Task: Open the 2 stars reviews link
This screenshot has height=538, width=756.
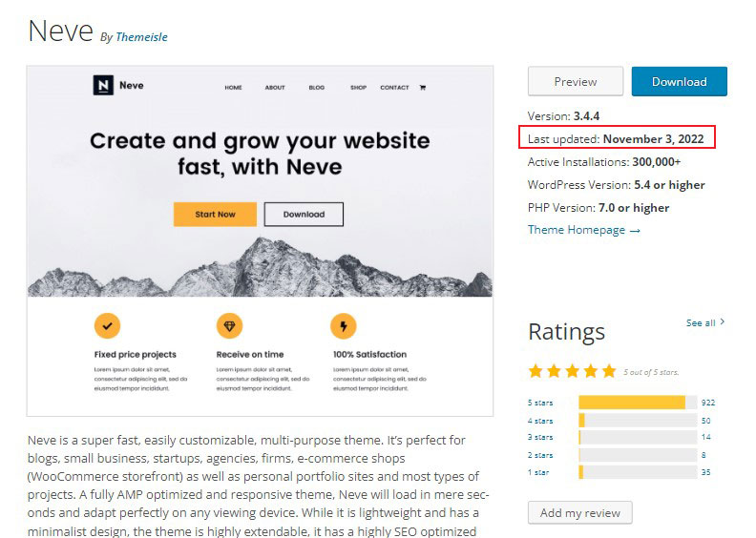Action: coord(540,455)
